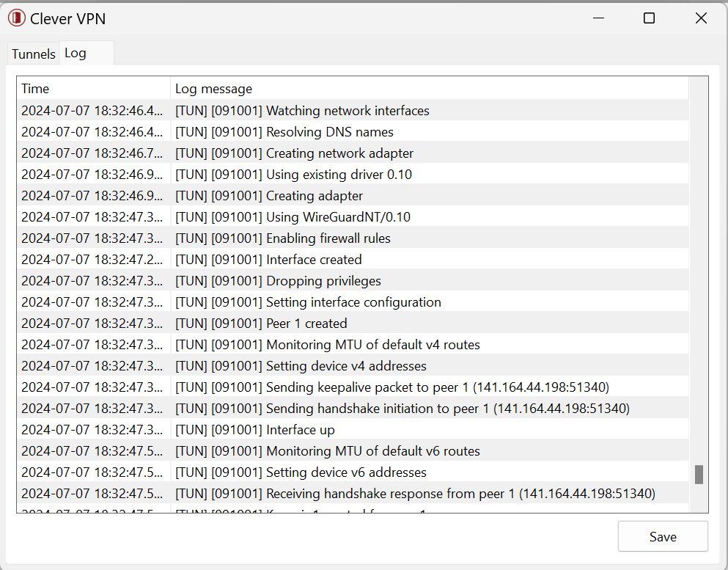Switch to the Tunnels tab
The image size is (728, 570).
[34, 54]
